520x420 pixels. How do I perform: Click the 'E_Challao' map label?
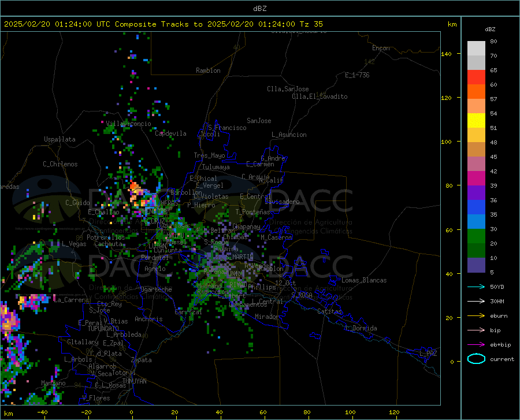[x=103, y=212]
